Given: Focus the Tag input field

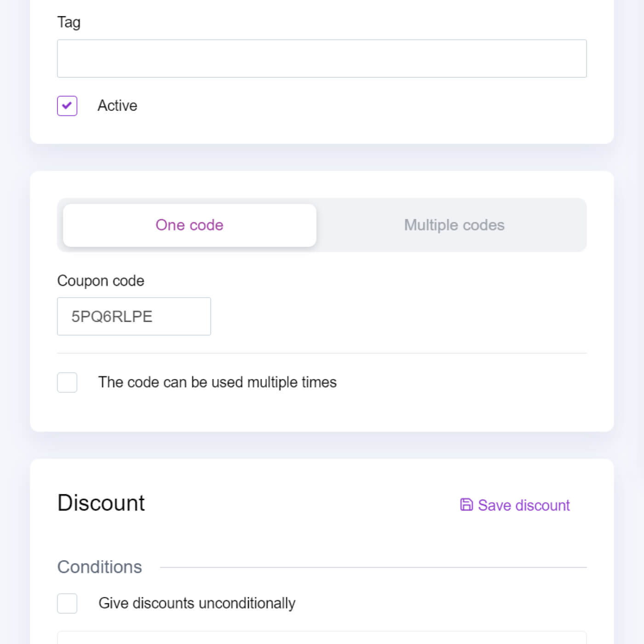Looking at the screenshot, I should [x=322, y=58].
